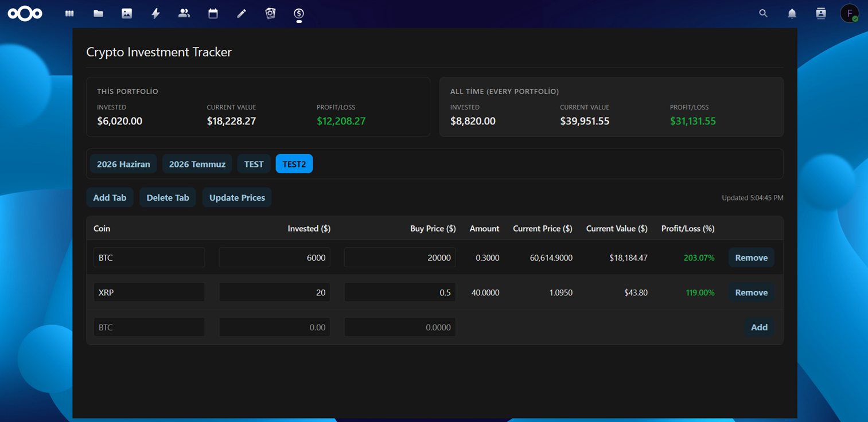Click the BTC amount 0.3000
This screenshot has height=422, width=868.
pyautogui.click(x=487, y=258)
